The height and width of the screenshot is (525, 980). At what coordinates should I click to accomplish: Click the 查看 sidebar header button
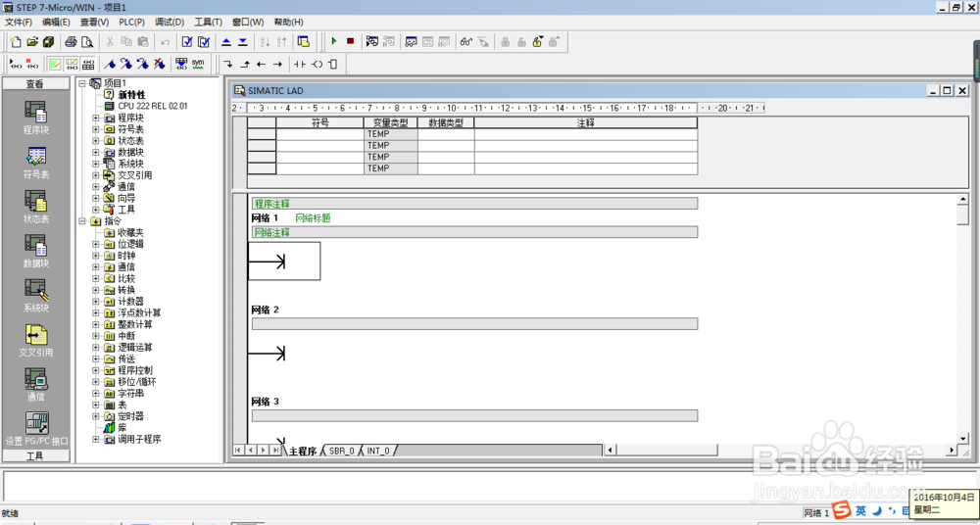35,84
